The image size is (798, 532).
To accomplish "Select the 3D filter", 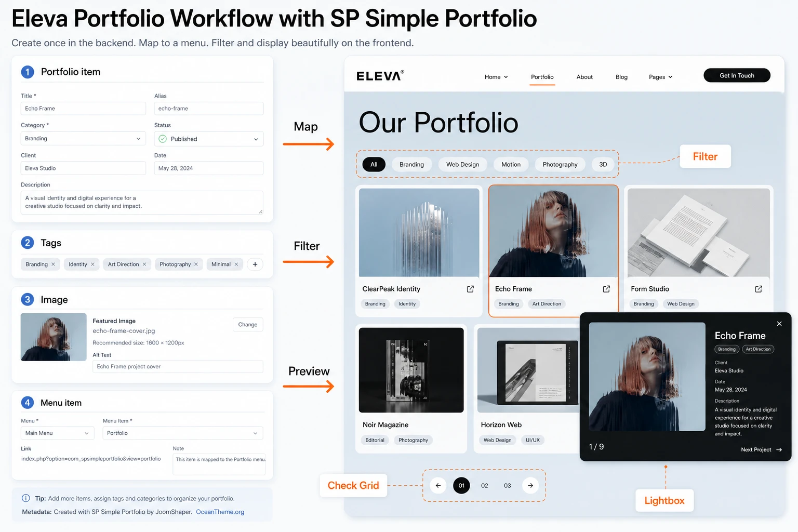I will tap(603, 165).
